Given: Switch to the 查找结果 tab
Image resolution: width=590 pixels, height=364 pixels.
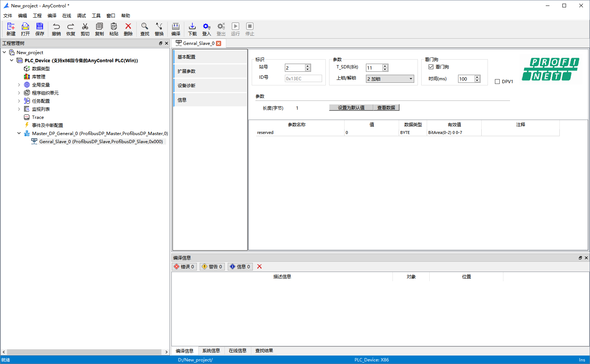Looking at the screenshot, I should [264, 351].
